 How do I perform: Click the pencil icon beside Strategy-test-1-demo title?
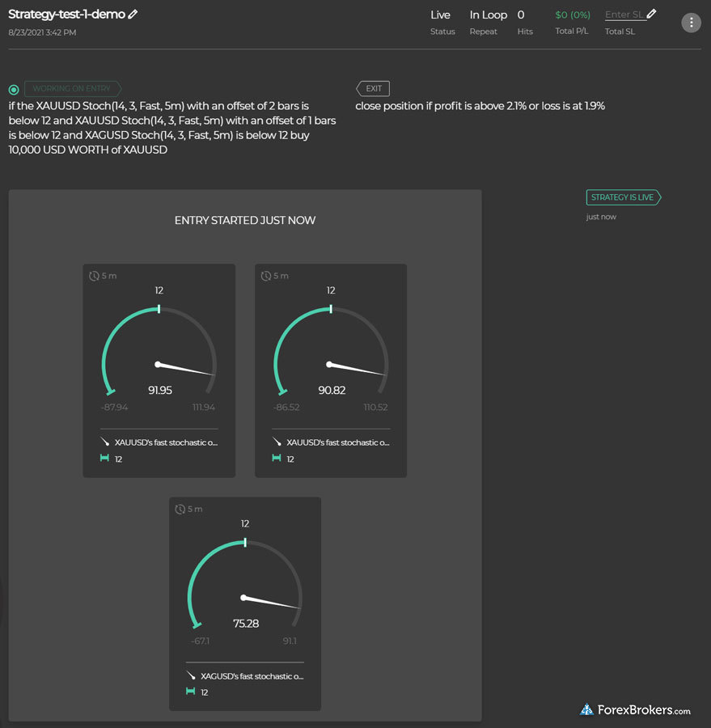pyautogui.click(x=133, y=15)
